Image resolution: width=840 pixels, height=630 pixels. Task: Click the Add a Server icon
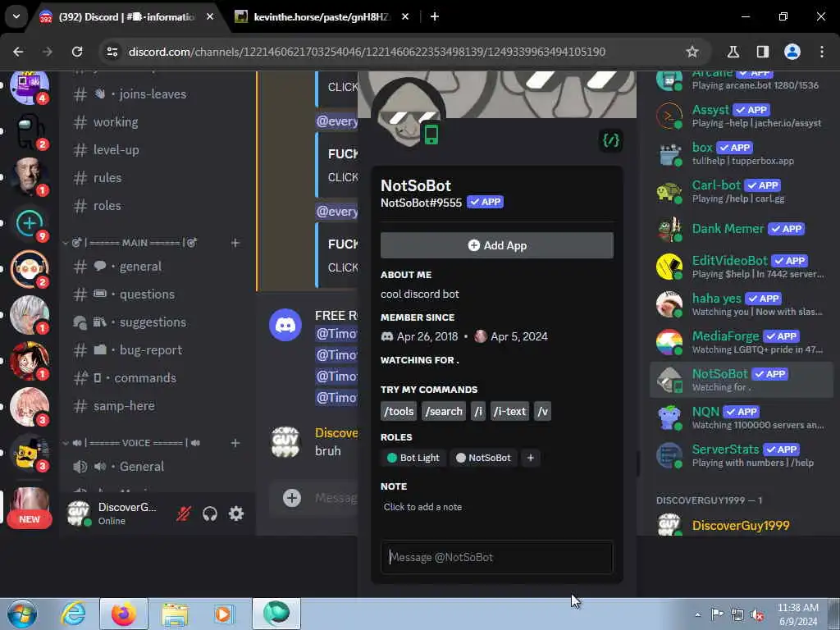(30, 223)
